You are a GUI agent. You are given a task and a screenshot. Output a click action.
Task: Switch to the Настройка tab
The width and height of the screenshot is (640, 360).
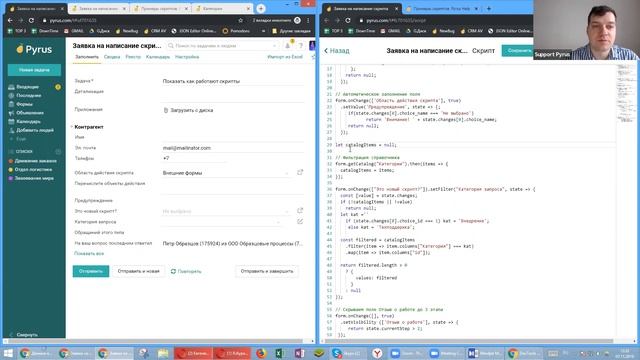(x=187, y=57)
